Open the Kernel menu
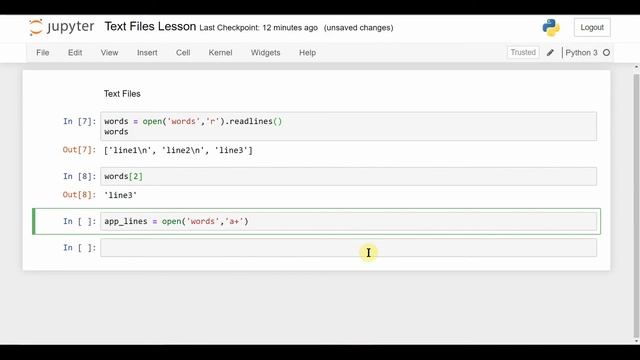 coord(220,53)
